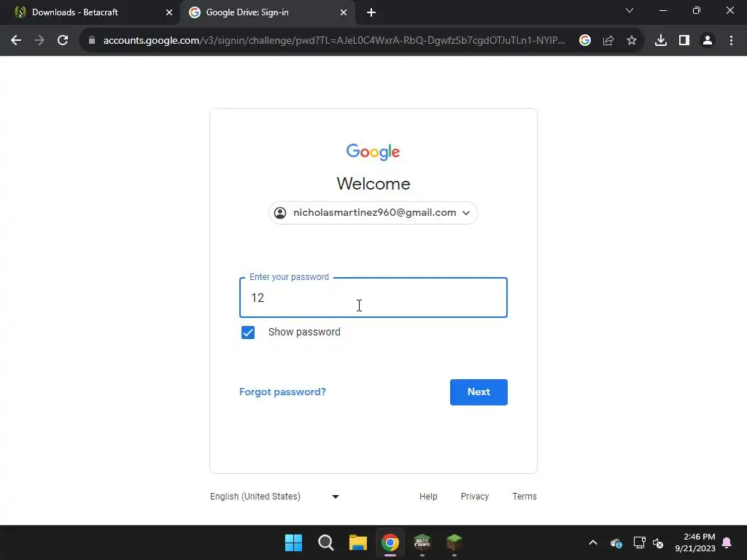Bookmark this tab with the star
This screenshot has width=747, height=560.
632,41
